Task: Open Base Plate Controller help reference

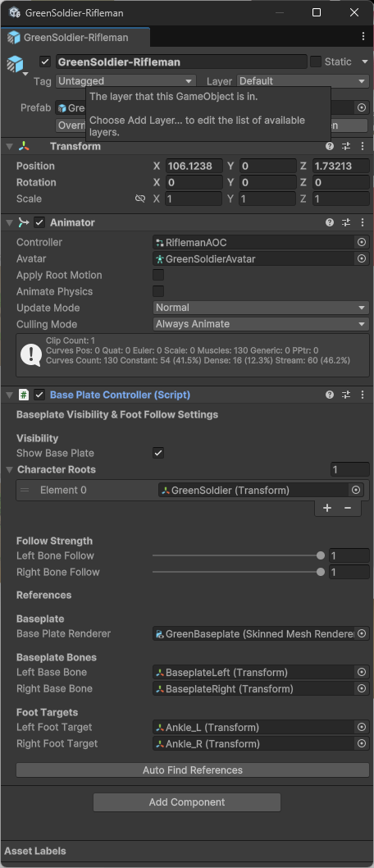Action: click(x=330, y=395)
